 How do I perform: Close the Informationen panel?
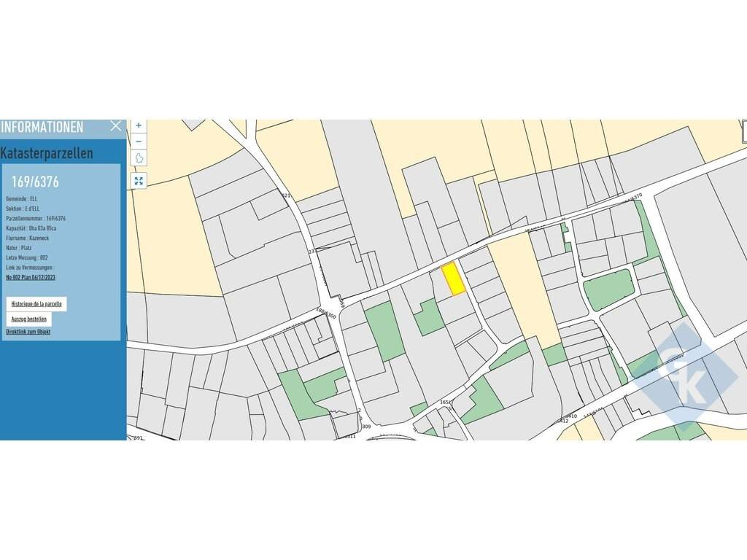(116, 126)
